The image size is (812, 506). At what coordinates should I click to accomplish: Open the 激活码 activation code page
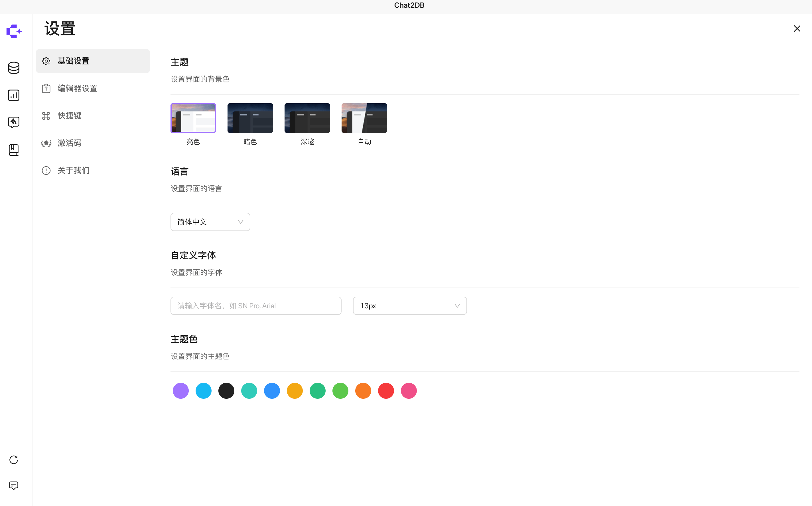(69, 143)
